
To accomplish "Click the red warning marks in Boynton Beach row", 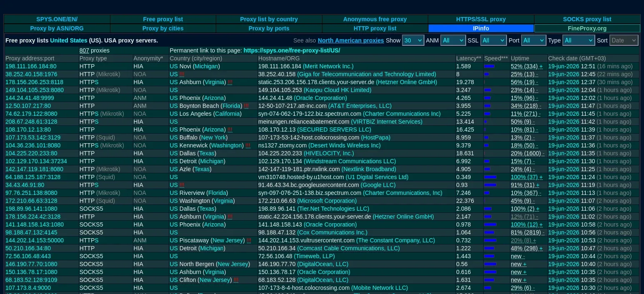I will tap(246, 106).
